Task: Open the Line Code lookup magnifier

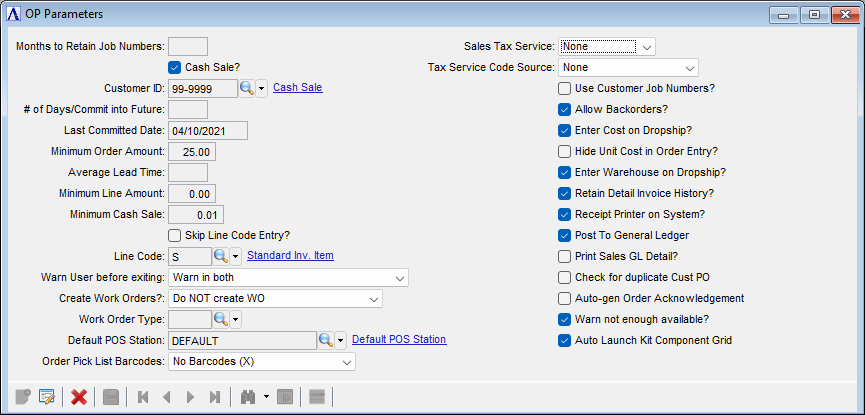Action: [220, 256]
